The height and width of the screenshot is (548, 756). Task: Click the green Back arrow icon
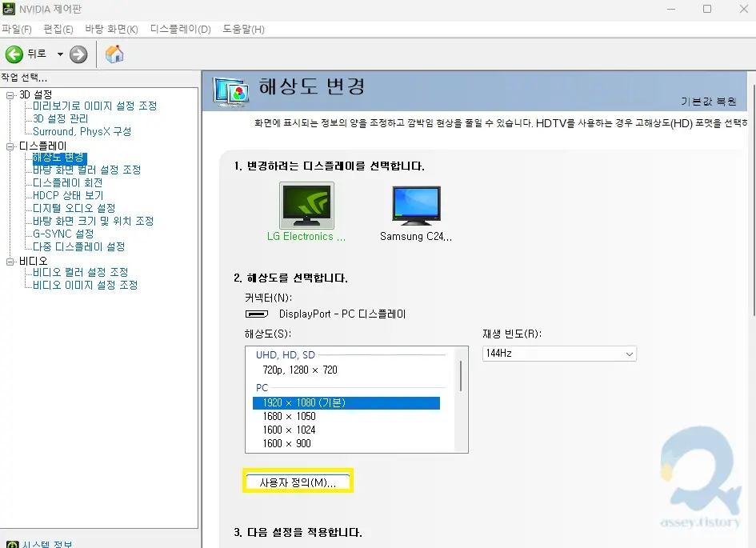coord(14,54)
